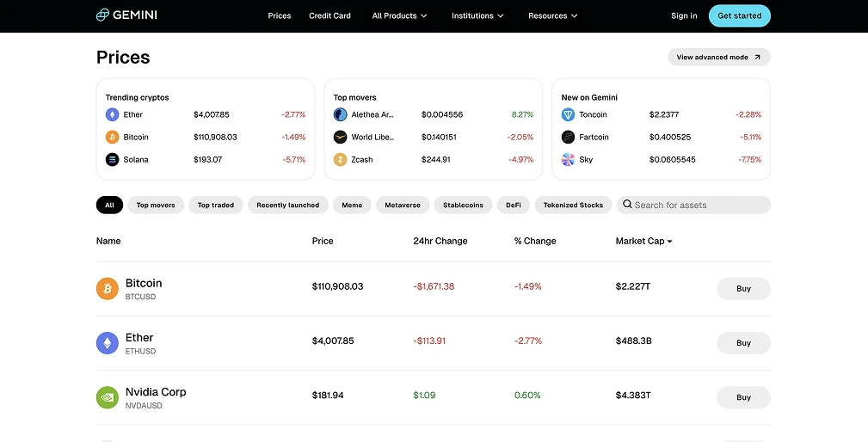Image resolution: width=868 pixels, height=442 pixels.
Task: Click the Sign in link
Action: 684,15
